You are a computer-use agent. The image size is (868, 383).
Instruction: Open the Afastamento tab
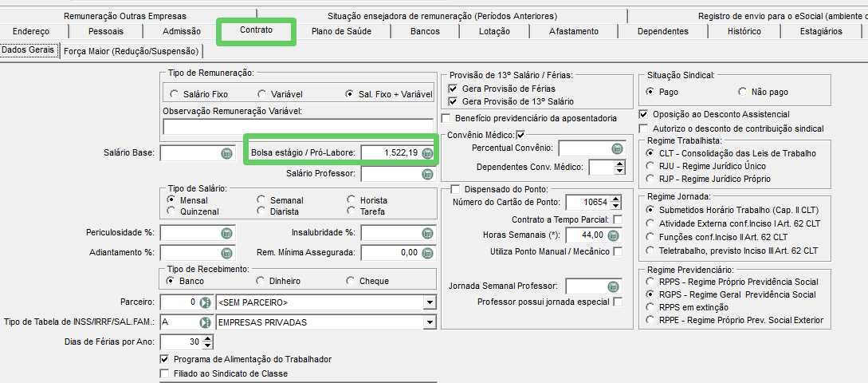pos(574,32)
